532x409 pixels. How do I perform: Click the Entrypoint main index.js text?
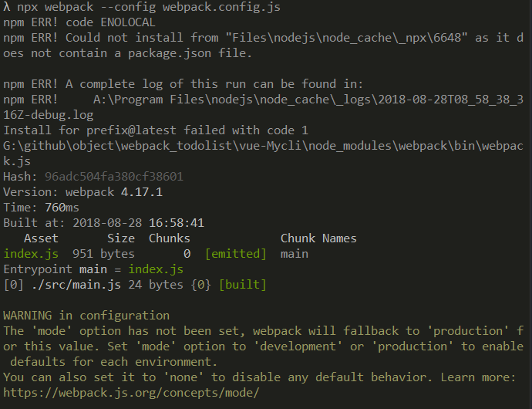[x=93, y=269]
